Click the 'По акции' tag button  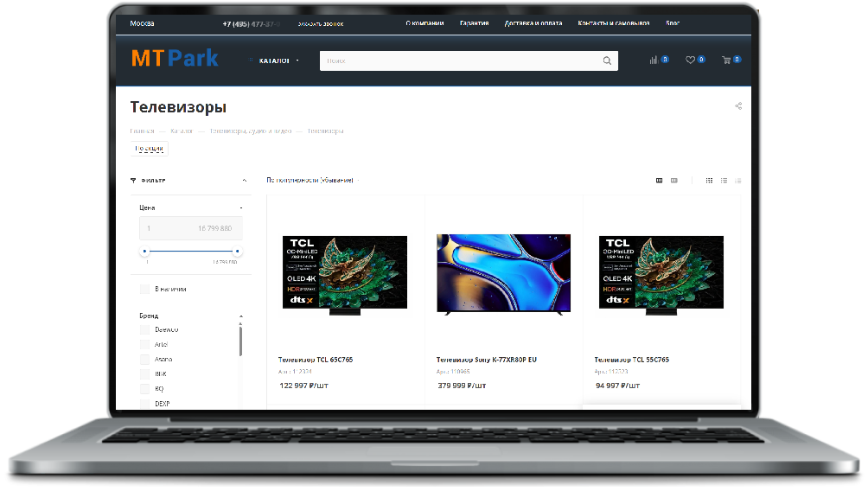150,149
